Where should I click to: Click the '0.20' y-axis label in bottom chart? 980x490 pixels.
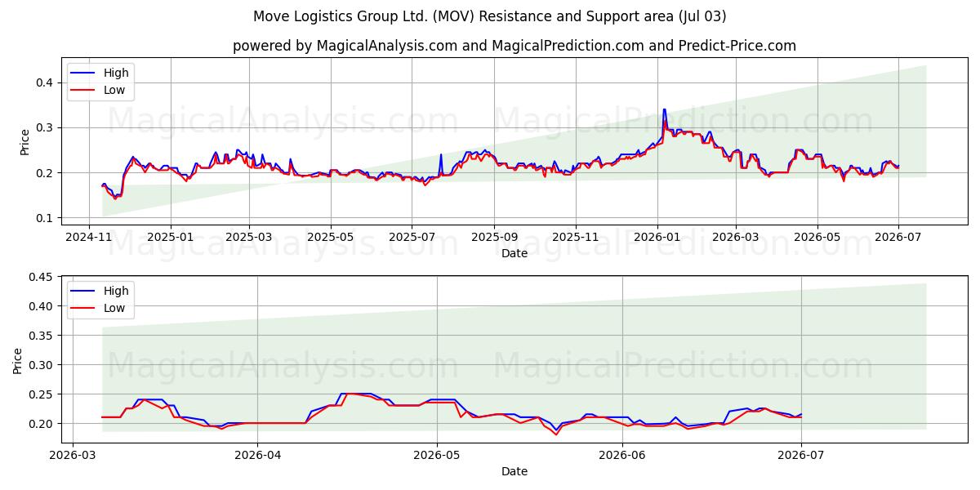(x=42, y=424)
